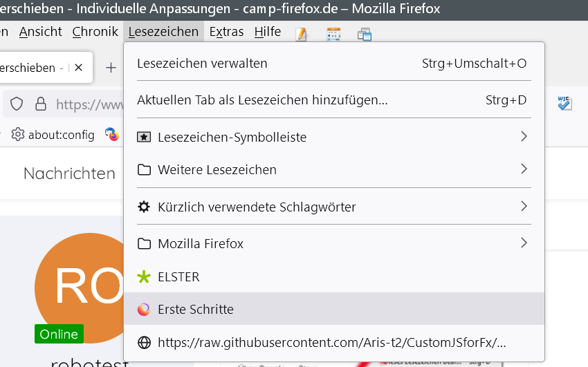Click the stacked windows icon in menu bar
The height and width of the screenshot is (367, 588).
pyautogui.click(x=365, y=34)
